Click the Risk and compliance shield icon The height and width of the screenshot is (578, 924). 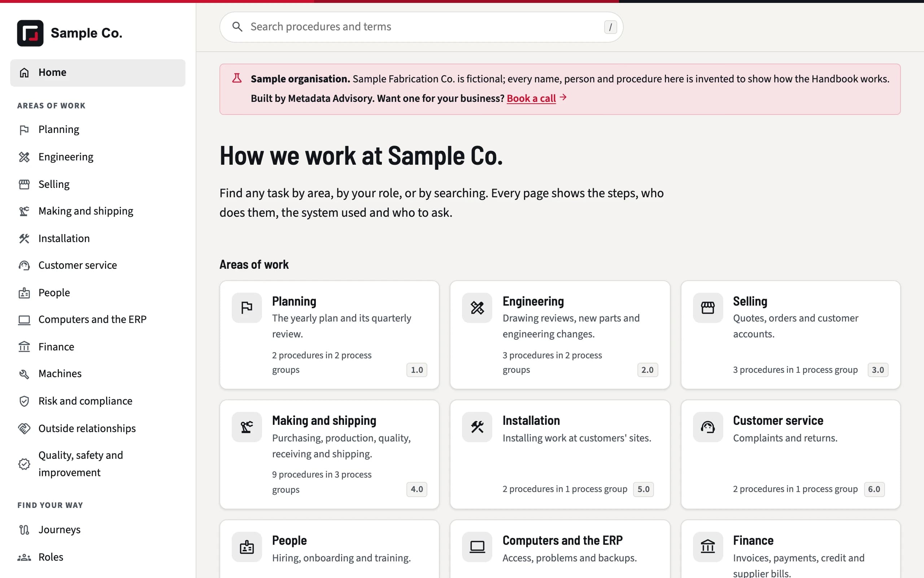24,401
